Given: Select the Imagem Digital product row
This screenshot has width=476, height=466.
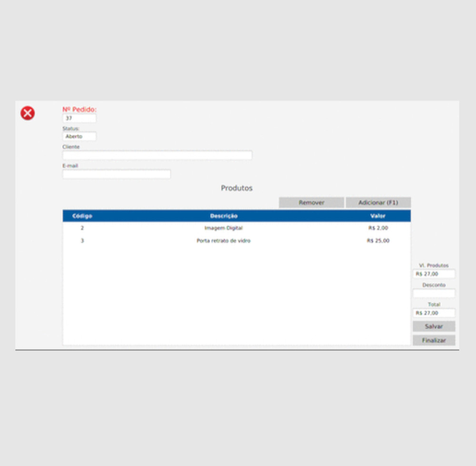Looking at the screenshot, I should (223, 228).
